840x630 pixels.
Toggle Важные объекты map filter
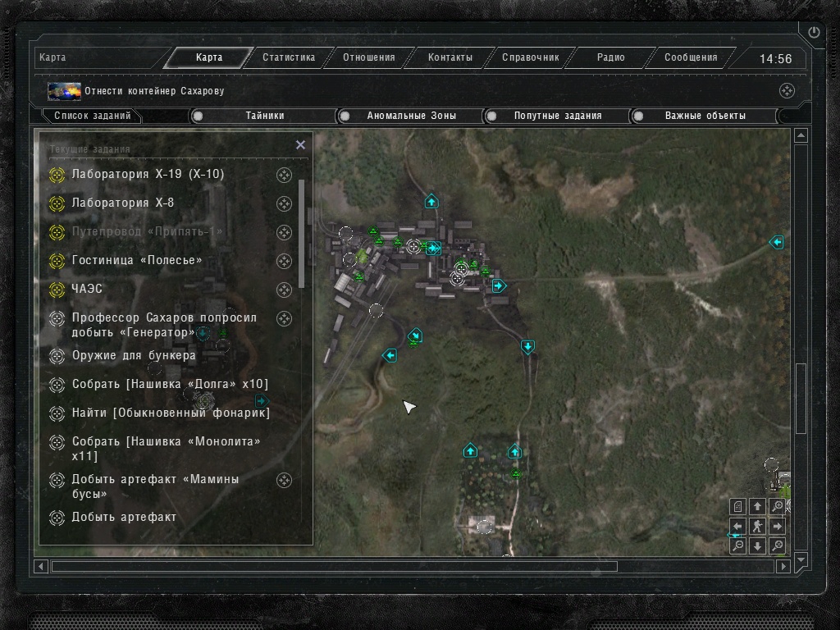click(x=705, y=116)
